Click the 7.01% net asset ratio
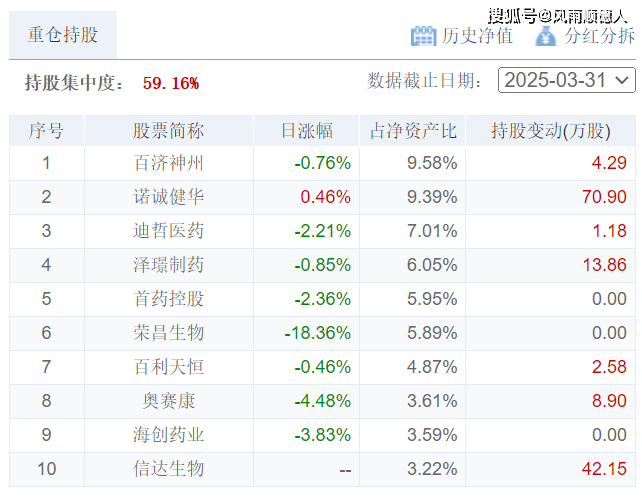642x501 pixels. click(x=432, y=231)
